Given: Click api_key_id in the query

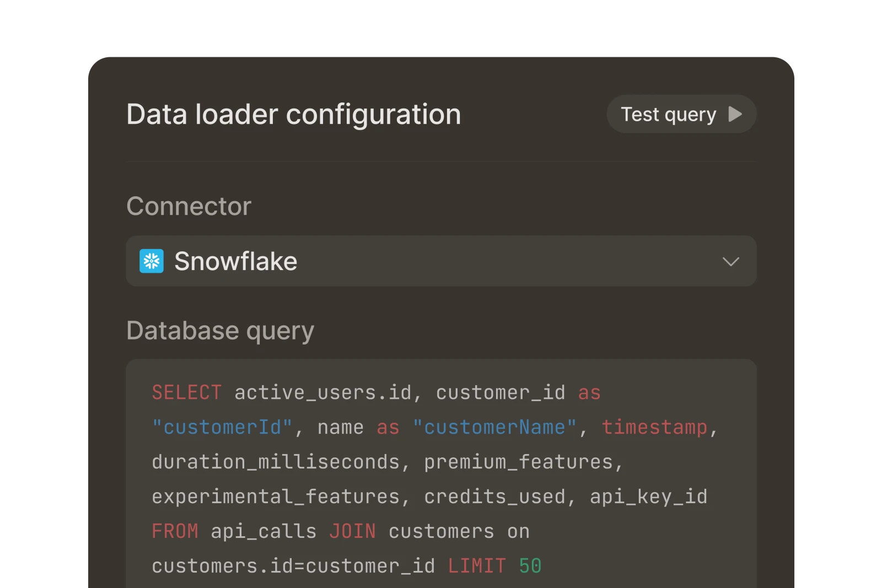Looking at the screenshot, I should 649,497.
